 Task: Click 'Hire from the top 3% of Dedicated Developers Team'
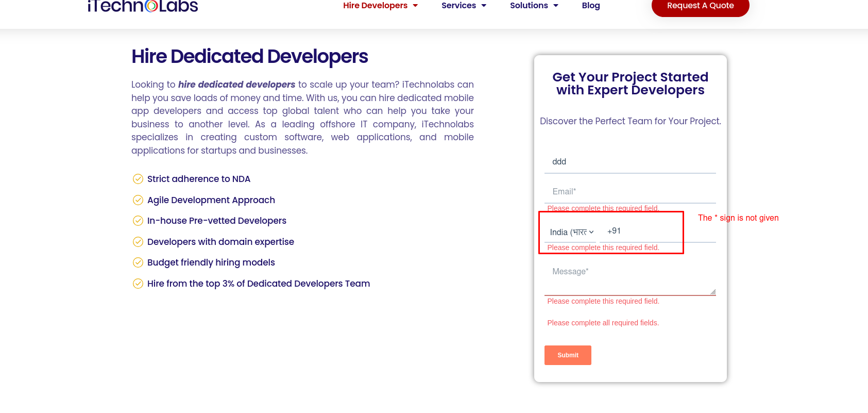(259, 284)
